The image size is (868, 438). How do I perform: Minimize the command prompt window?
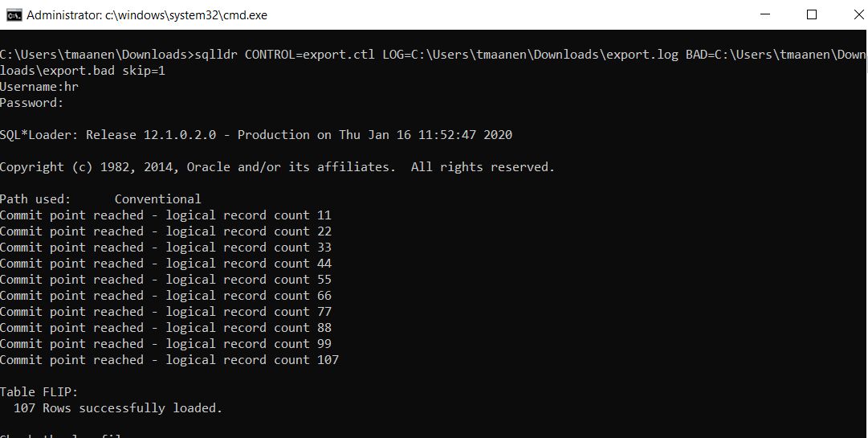tap(765, 14)
